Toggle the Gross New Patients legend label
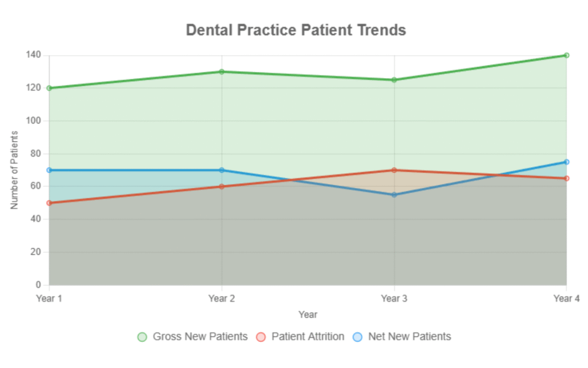The image size is (588, 368). pyautogui.click(x=200, y=336)
